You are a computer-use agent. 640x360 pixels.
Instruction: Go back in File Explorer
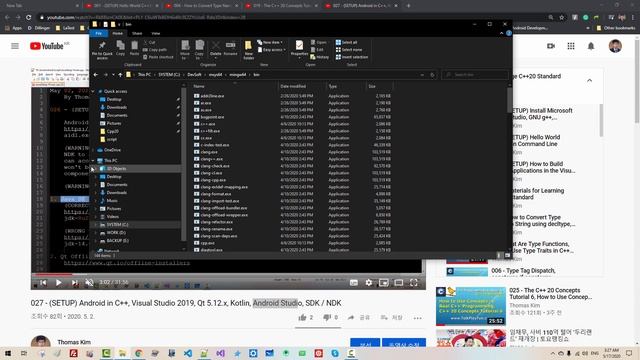coord(96,75)
